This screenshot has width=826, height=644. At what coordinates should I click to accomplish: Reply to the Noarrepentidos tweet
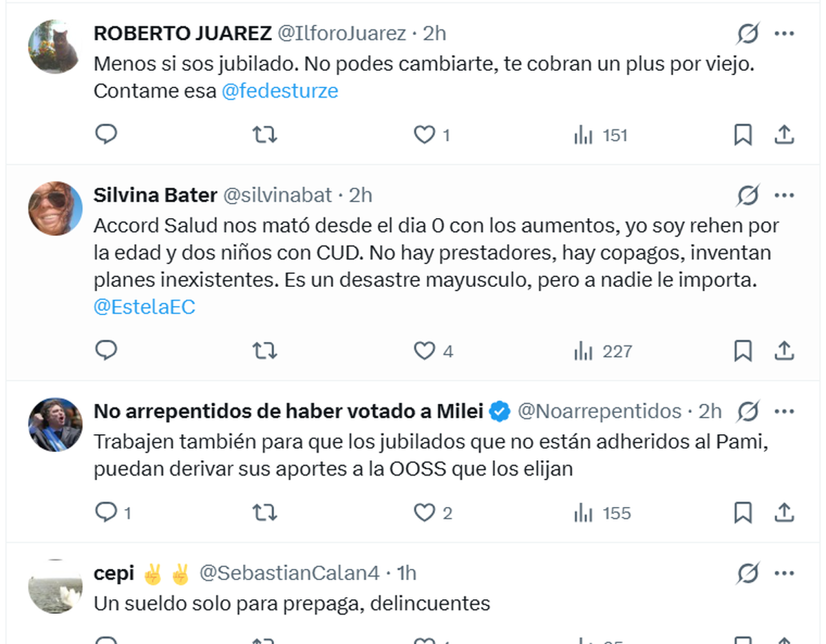pyautogui.click(x=106, y=513)
